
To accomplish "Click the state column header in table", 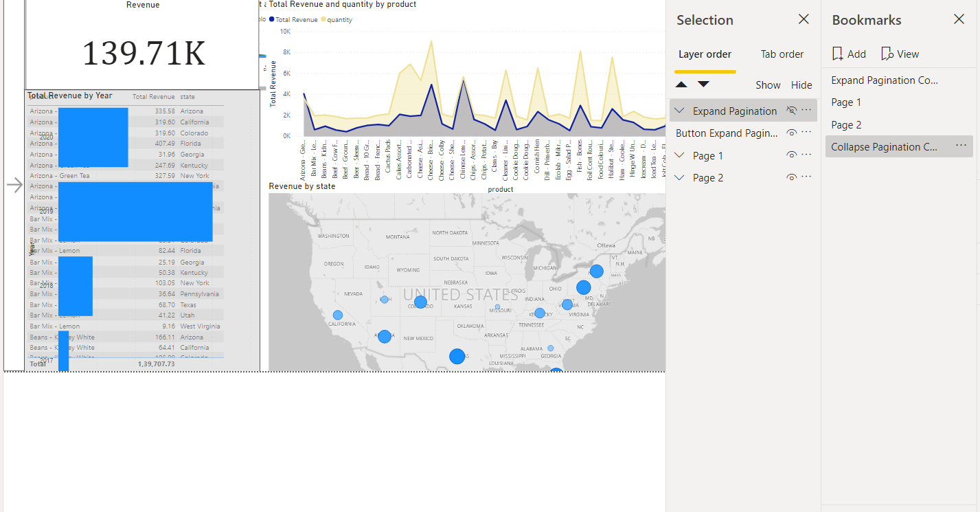I will coord(187,97).
